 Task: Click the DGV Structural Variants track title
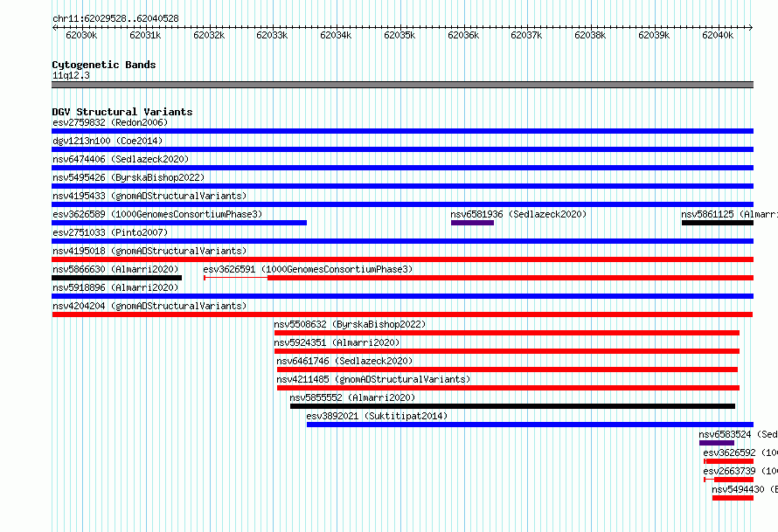pyautogui.click(x=122, y=112)
